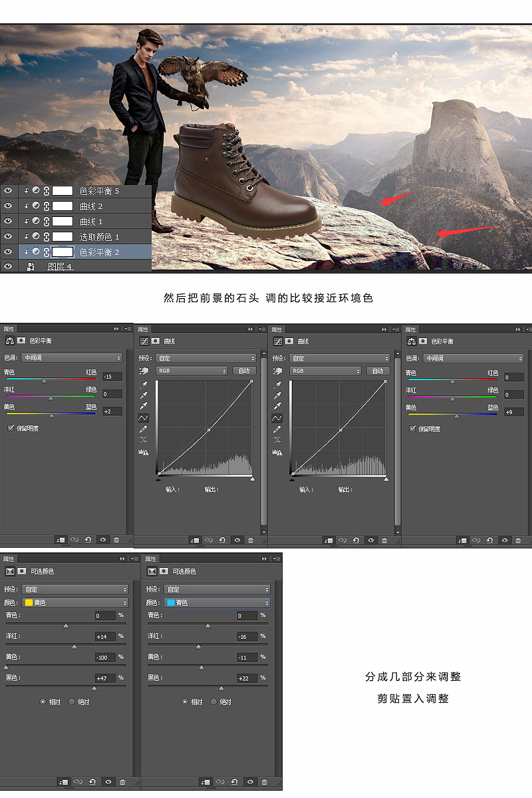532x798 pixels.
Task: Click 属性 tab of the -15 Color Balance panel
Action: (9, 329)
